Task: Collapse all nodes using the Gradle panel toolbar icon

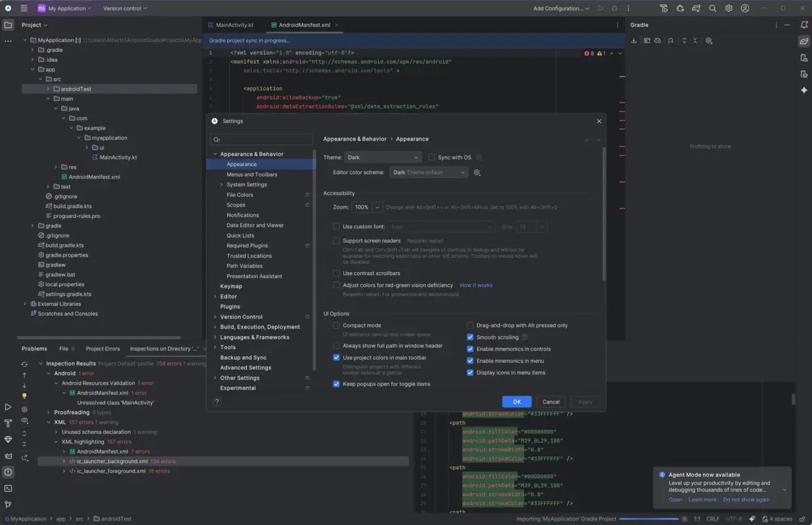Action: [x=694, y=41]
